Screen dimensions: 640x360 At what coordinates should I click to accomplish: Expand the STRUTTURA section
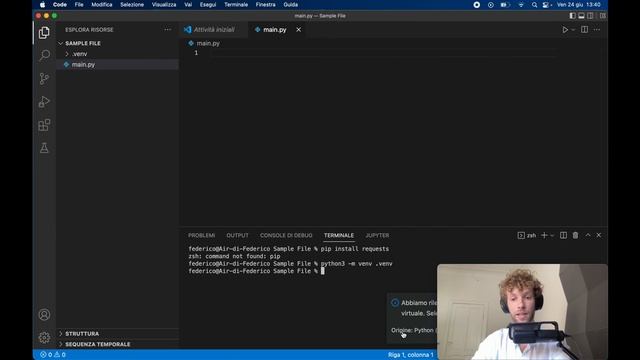[82, 333]
